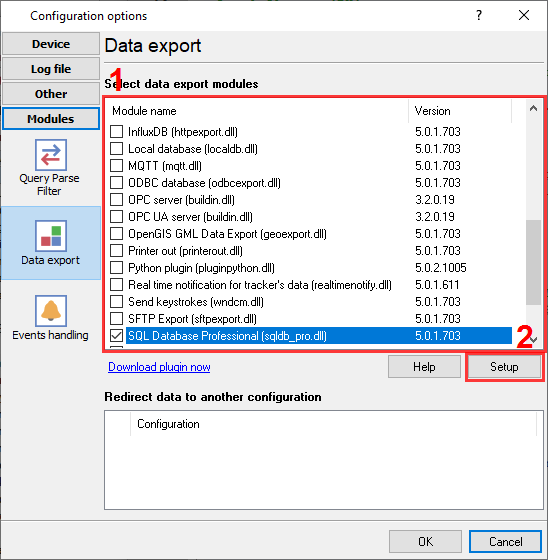
Task: Sort by Version column header
Action: (x=460, y=111)
